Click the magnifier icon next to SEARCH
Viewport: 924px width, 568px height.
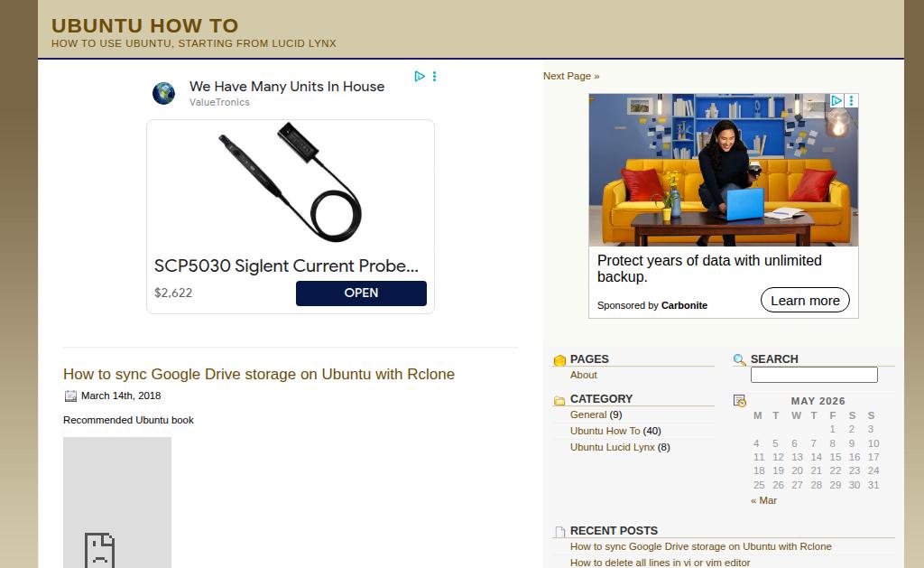click(x=739, y=359)
